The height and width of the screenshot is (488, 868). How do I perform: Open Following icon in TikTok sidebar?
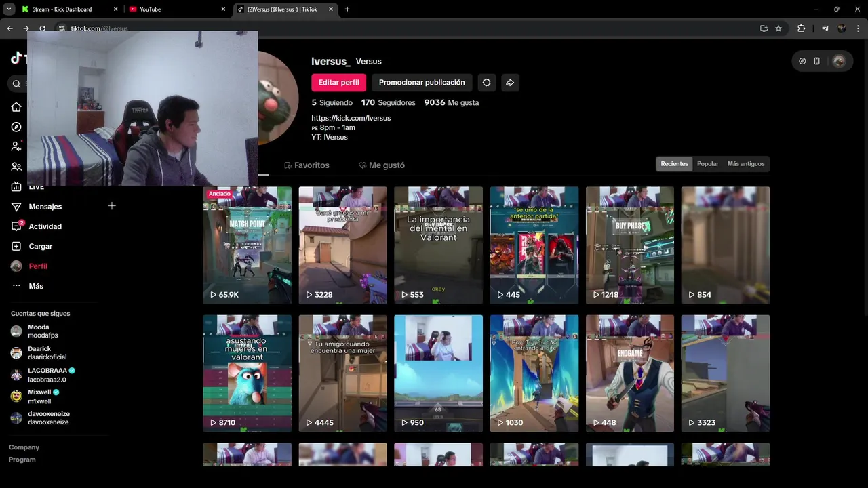[x=16, y=146]
